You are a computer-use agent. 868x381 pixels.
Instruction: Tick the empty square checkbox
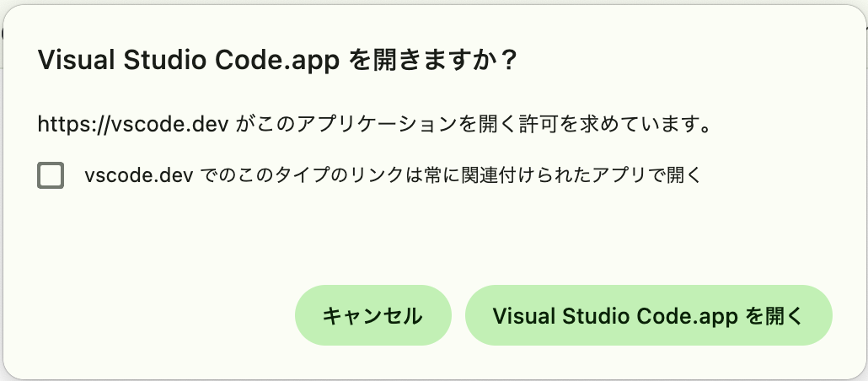[51, 175]
